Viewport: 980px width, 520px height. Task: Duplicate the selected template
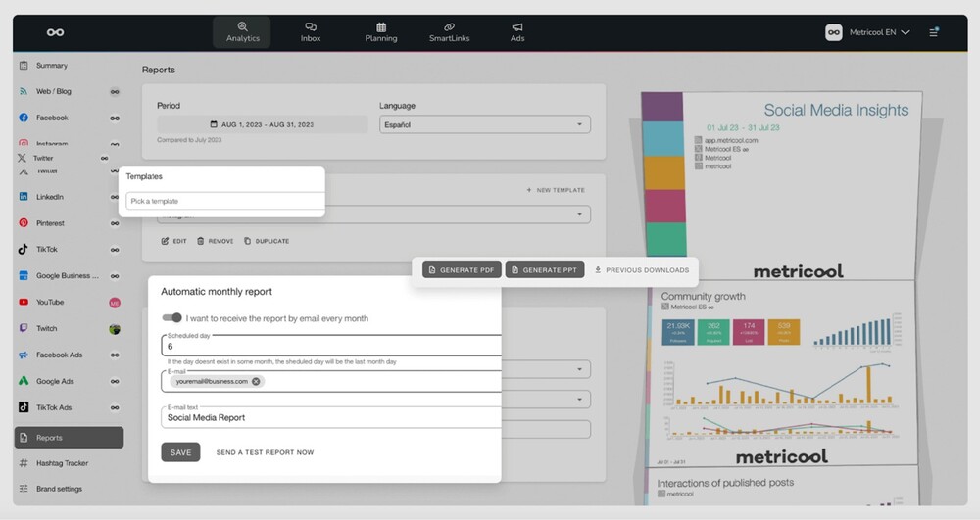tap(267, 241)
